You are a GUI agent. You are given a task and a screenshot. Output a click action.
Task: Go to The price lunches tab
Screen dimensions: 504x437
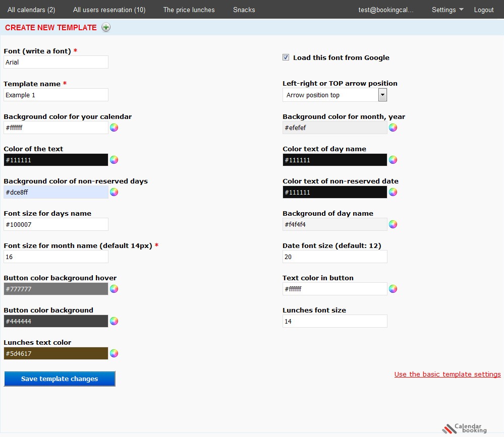tap(189, 10)
